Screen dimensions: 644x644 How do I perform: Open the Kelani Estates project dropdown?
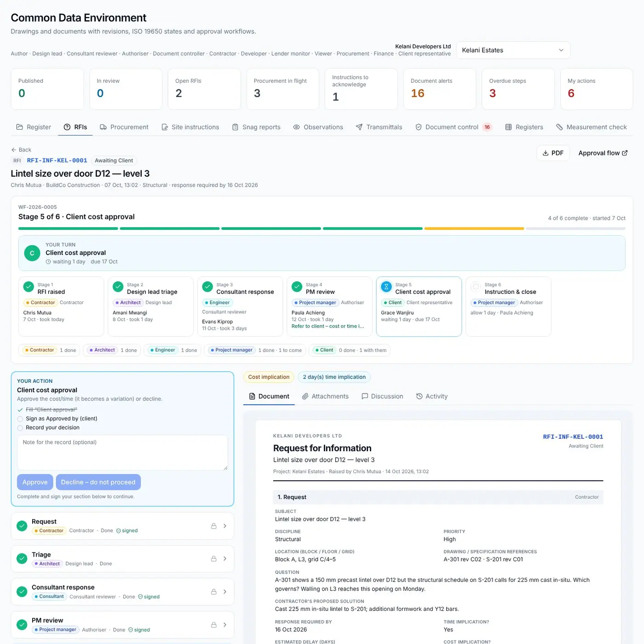(x=513, y=50)
